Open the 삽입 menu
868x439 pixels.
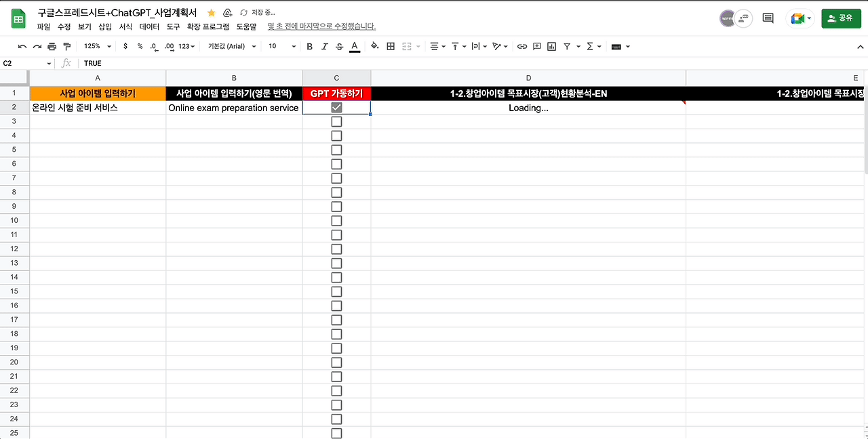coord(105,26)
